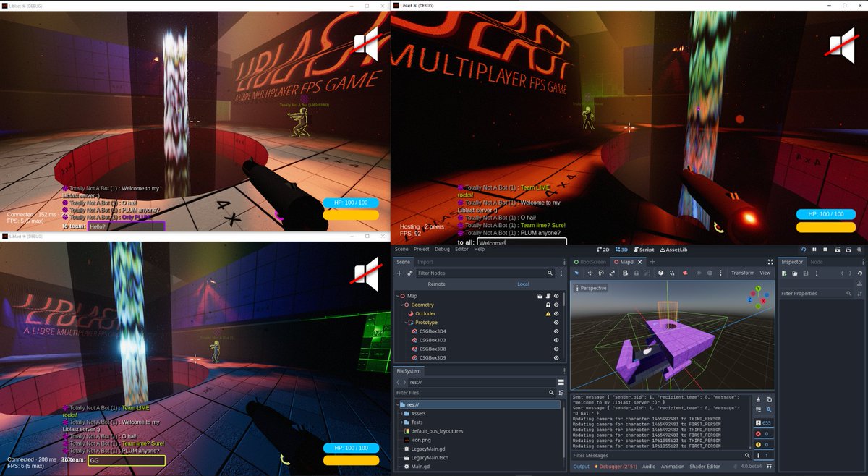868x476 pixels.
Task: Hide the Occluder node with its eye icon
Action: [557, 314]
